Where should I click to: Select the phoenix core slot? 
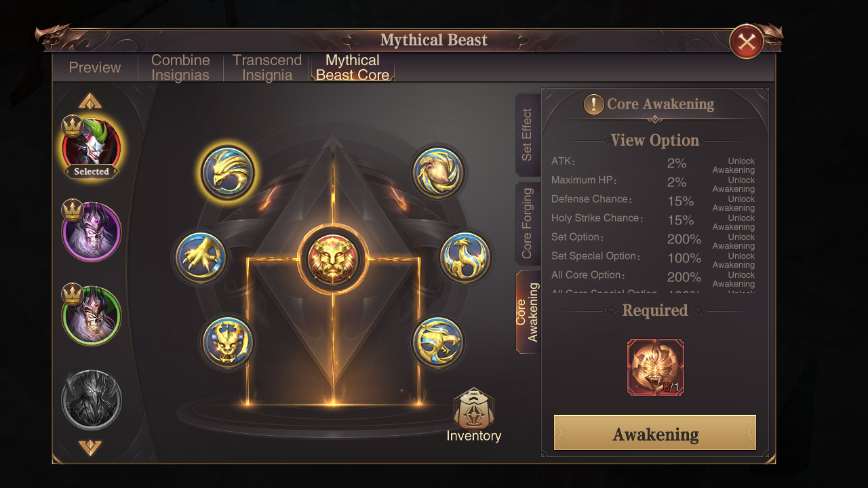(x=438, y=172)
